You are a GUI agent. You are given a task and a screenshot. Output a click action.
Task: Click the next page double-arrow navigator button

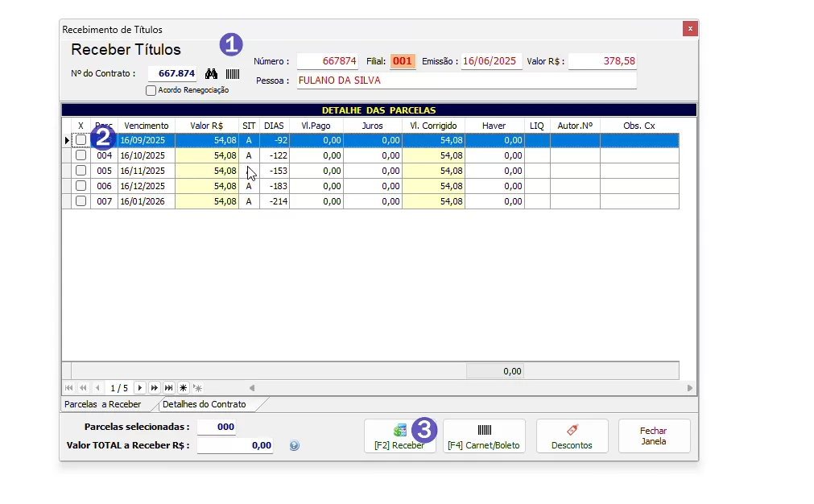click(154, 388)
